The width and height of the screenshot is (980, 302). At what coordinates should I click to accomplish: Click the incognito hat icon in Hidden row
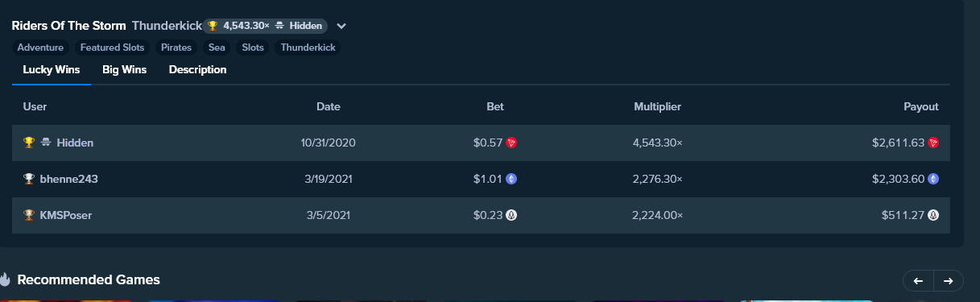click(x=46, y=143)
